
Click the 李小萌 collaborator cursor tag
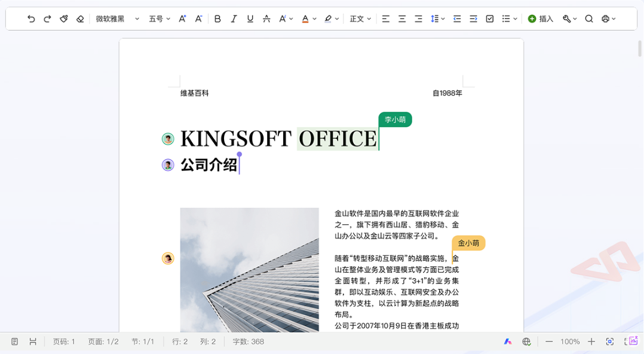395,120
